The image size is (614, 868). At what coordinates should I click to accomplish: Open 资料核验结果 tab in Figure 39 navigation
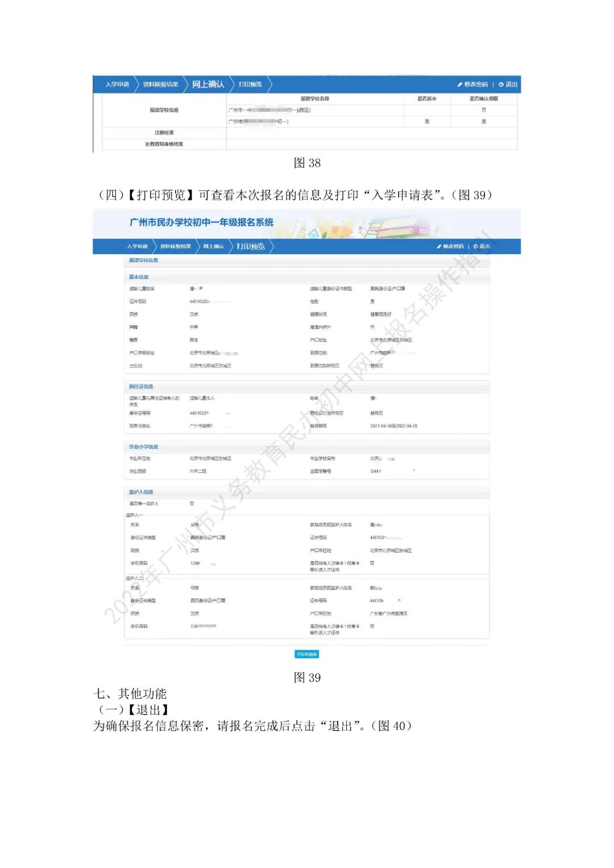pyautogui.click(x=175, y=246)
